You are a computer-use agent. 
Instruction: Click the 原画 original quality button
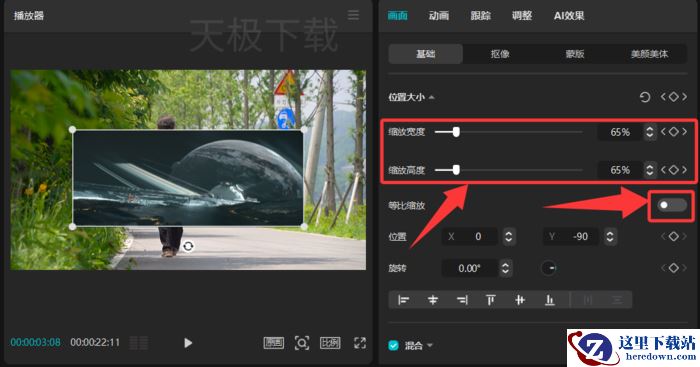coord(274,342)
